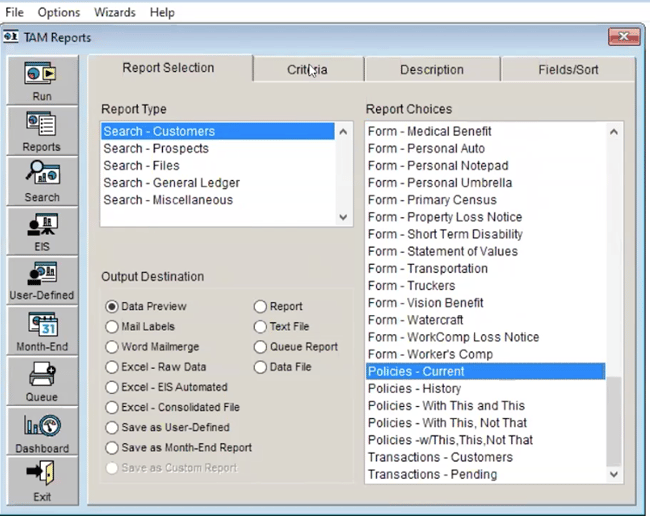Select Transactions - Customers report choice

click(x=485, y=457)
